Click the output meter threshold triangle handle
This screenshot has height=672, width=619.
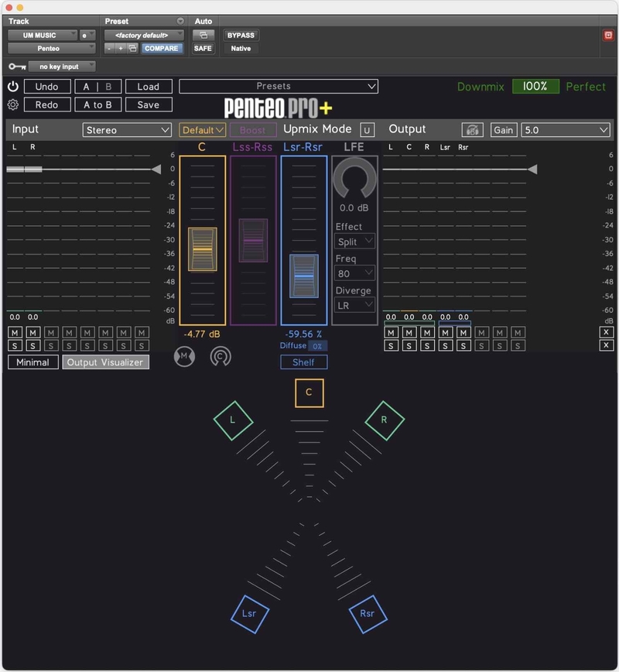532,170
